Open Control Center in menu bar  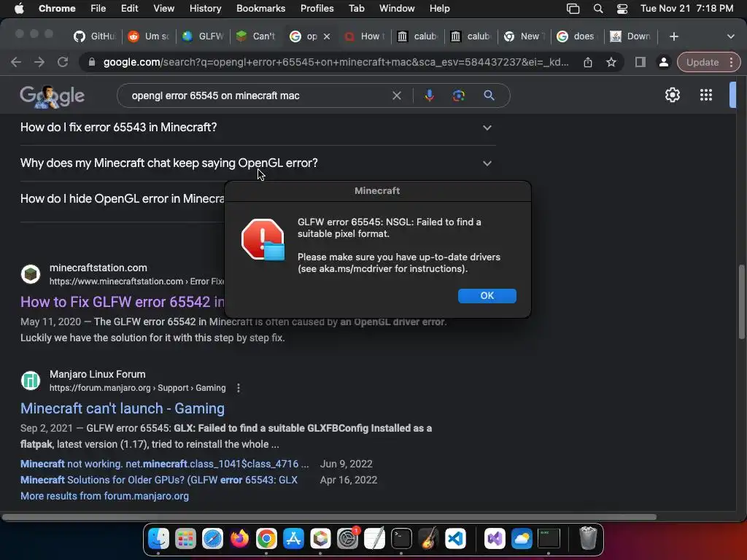pos(622,8)
